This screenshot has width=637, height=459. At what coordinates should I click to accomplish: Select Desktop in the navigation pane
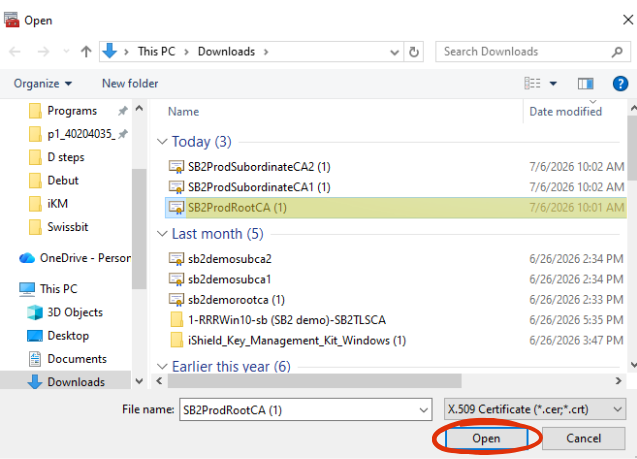pos(68,336)
